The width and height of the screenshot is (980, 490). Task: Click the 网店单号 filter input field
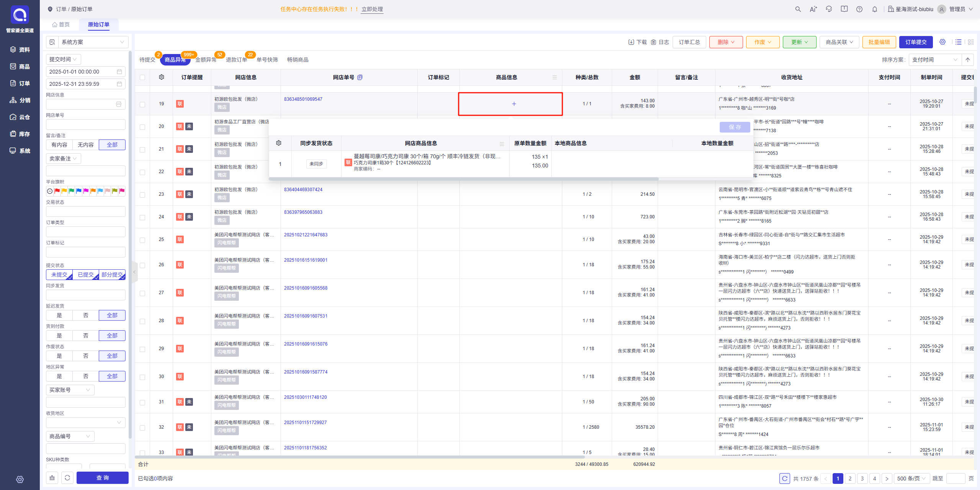86,125
